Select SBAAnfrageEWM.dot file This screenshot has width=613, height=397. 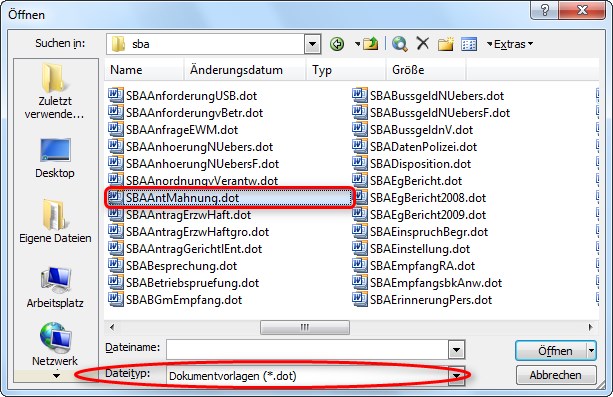pos(173,129)
